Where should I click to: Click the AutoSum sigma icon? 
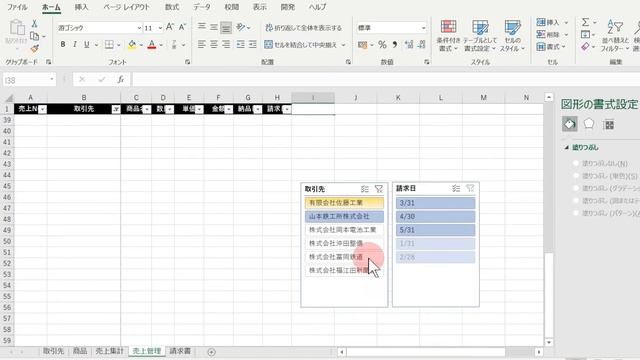(x=585, y=22)
